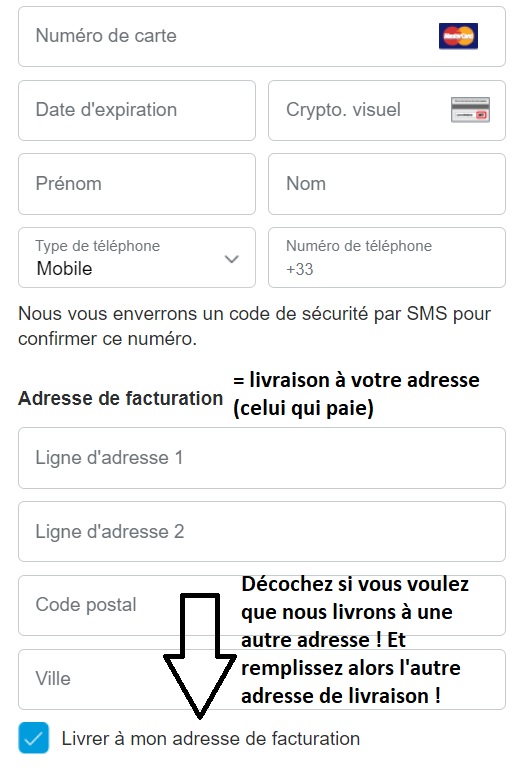Click the chevron arrow next to Mobile

click(x=232, y=258)
